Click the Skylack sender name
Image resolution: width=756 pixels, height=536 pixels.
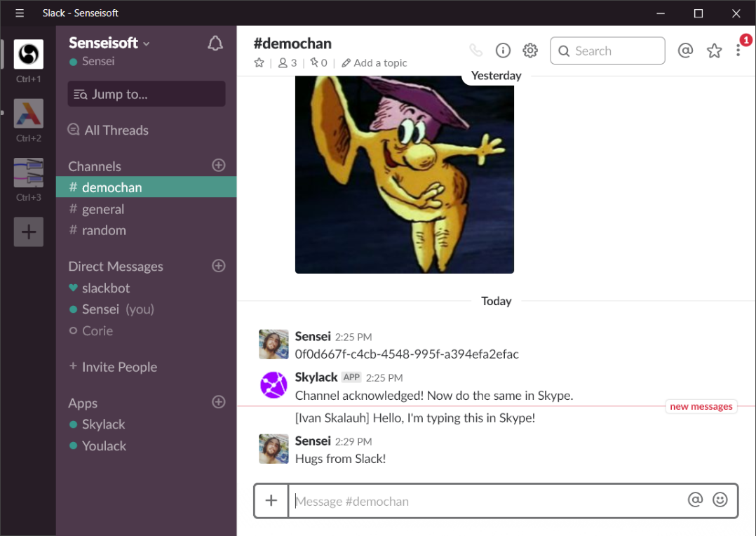(x=316, y=377)
